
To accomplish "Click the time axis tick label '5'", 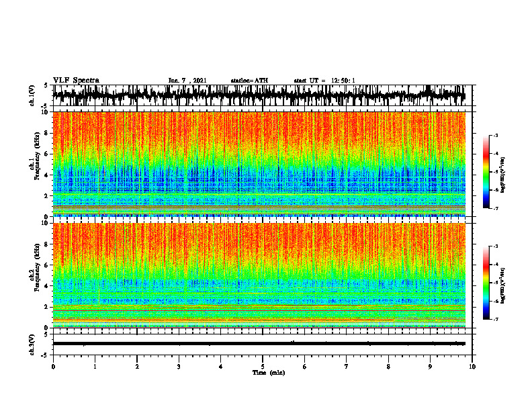I will pyautogui.click(x=263, y=367).
